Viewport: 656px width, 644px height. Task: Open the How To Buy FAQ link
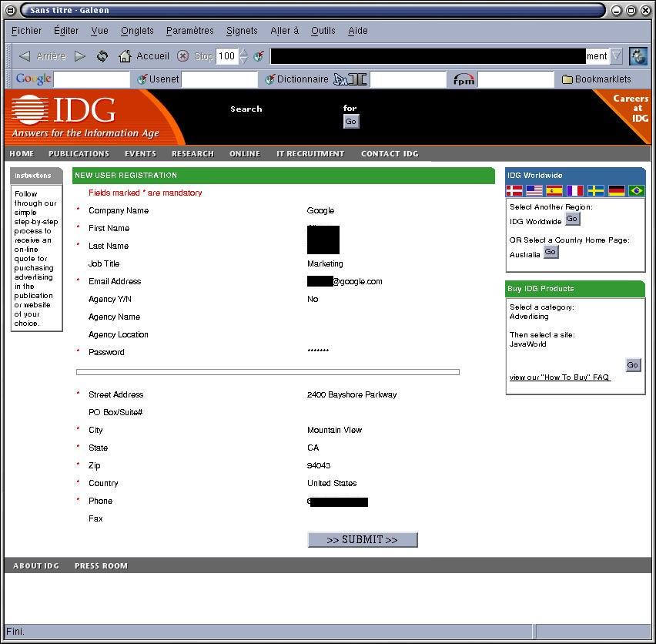click(560, 377)
